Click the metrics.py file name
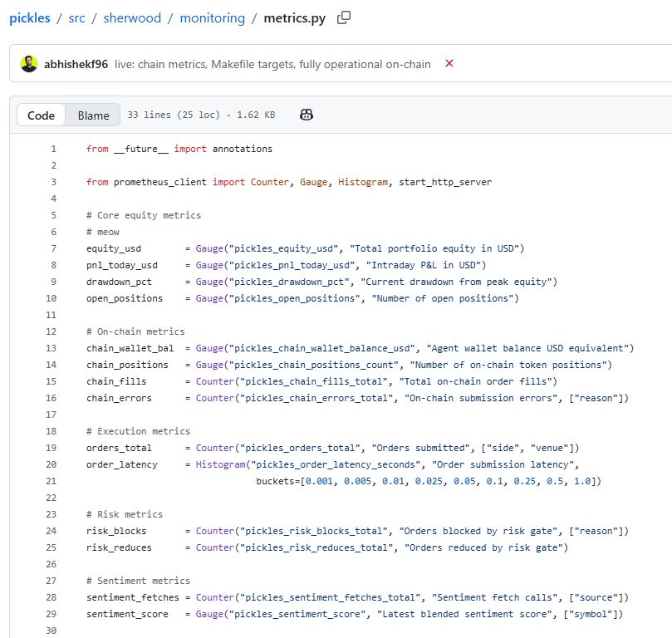The height and width of the screenshot is (638, 672). click(294, 18)
